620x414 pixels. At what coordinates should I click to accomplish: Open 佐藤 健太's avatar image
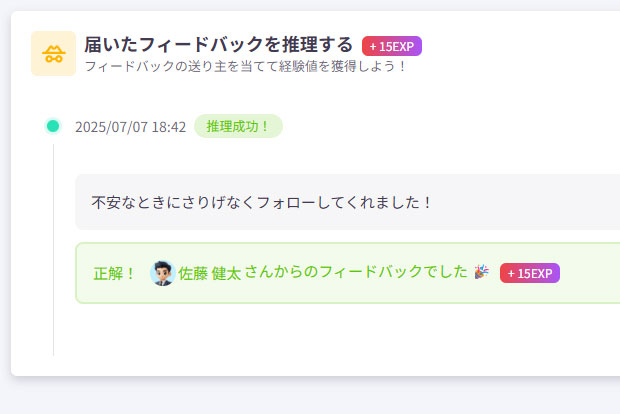pos(163,273)
